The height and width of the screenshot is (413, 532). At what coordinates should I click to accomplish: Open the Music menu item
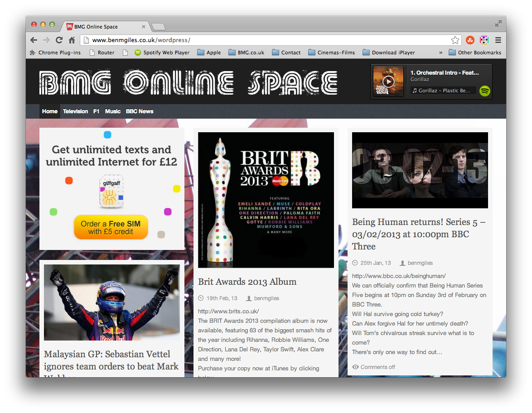pyautogui.click(x=113, y=111)
